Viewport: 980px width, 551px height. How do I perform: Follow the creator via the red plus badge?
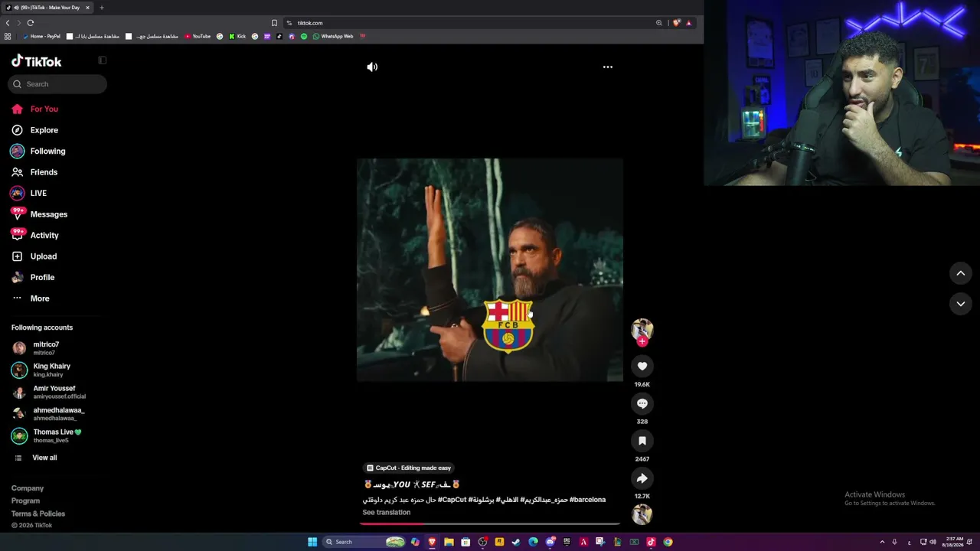[642, 341]
